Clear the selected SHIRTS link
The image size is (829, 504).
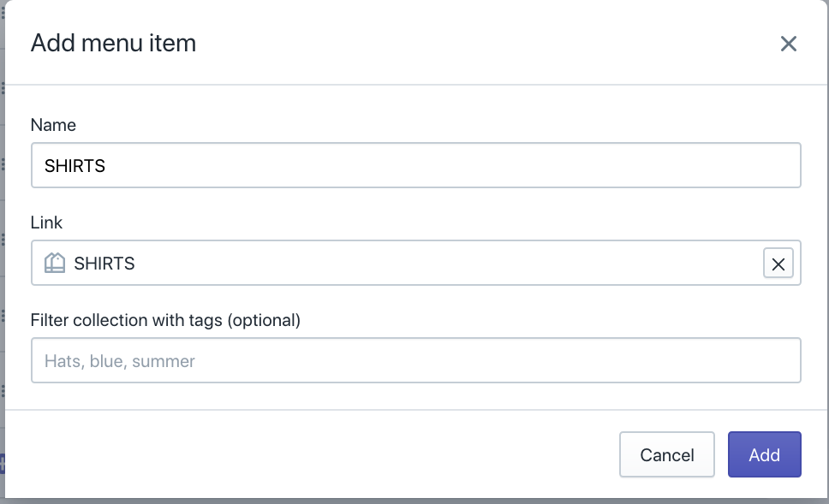point(778,264)
